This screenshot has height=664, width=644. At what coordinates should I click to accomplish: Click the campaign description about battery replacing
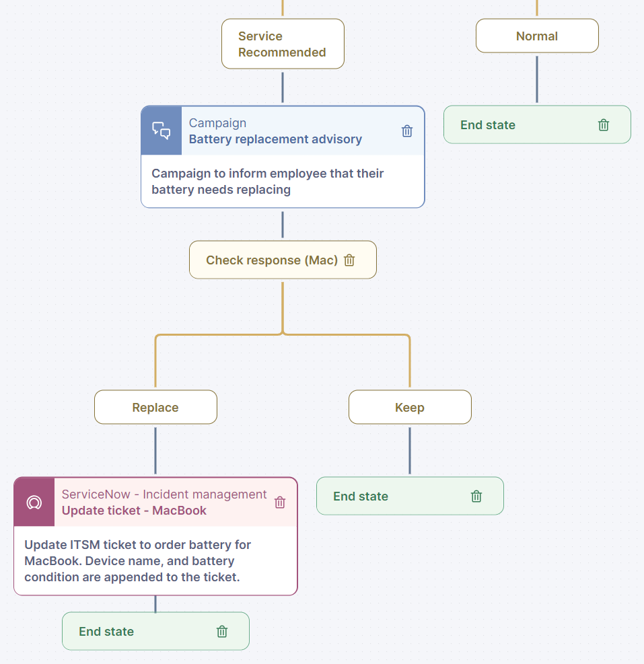coord(268,182)
